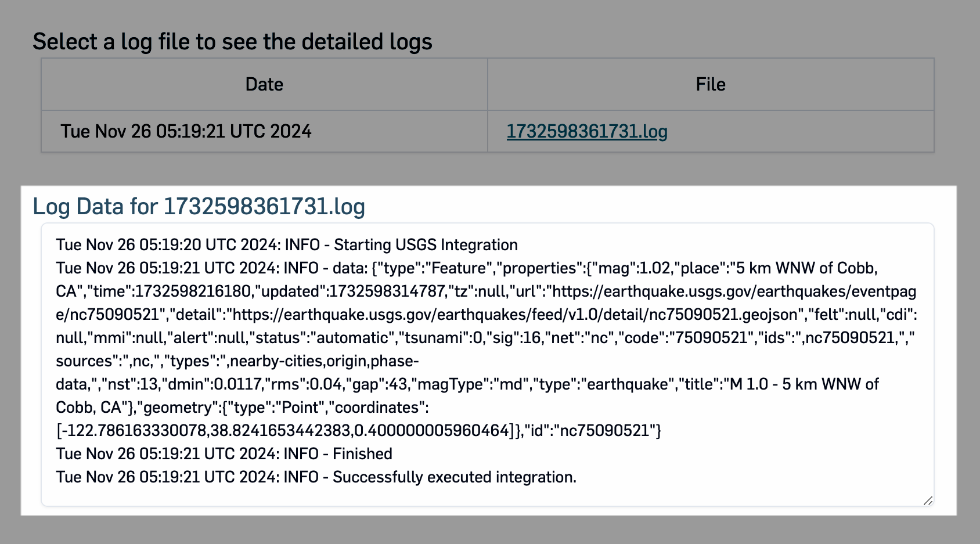The image size is (980, 544).
Task: Click the 'Select a log file' heading
Action: tap(232, 42)
